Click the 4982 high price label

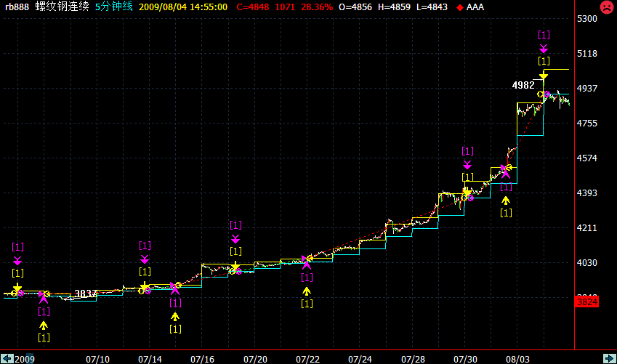click(x=523, y=85)
